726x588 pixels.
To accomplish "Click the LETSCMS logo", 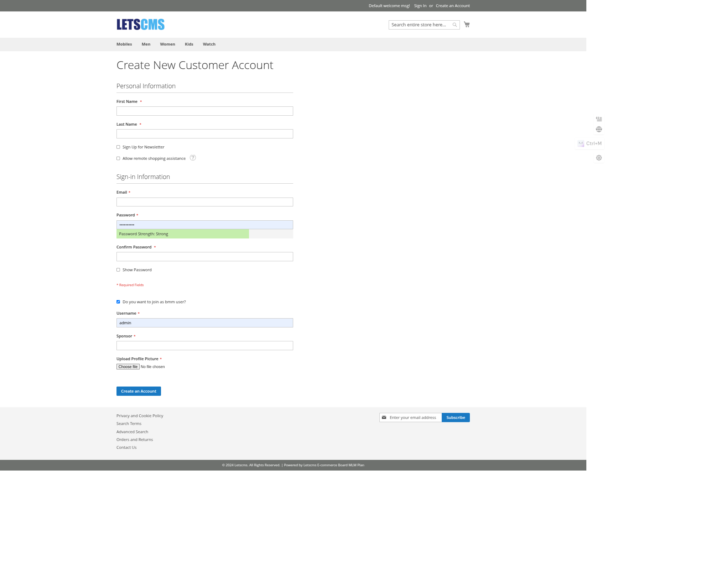I will pyautogui.click(x=140, y=24).
